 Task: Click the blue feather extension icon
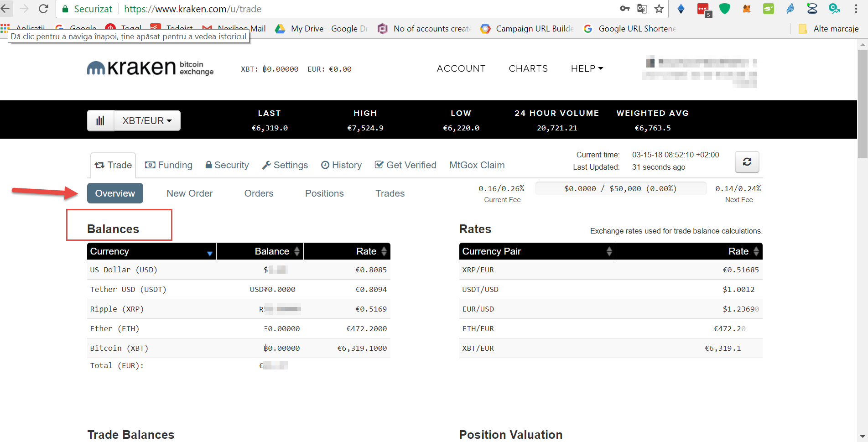tap(790, 9)
